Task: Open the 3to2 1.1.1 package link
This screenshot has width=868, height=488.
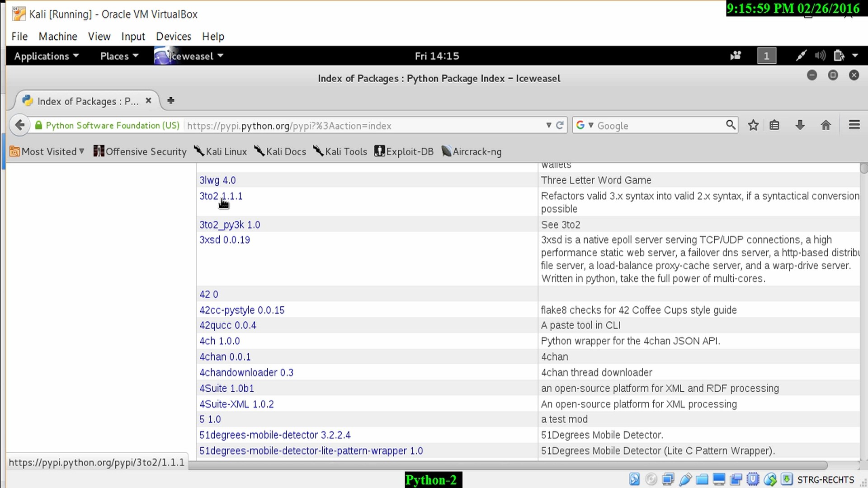Action: (x=221, y=196)
